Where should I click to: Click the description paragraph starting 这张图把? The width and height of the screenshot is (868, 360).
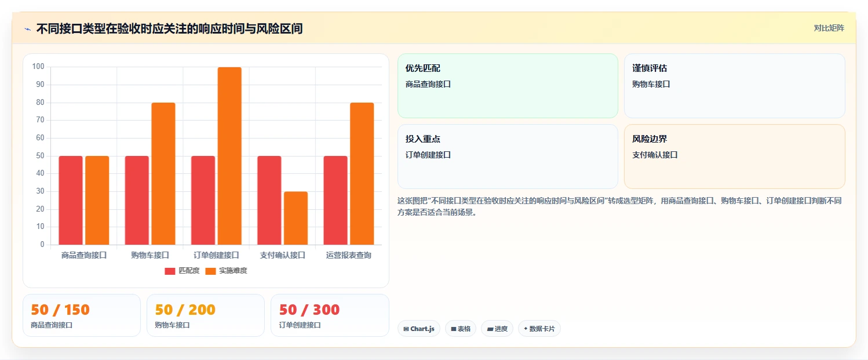620,206
